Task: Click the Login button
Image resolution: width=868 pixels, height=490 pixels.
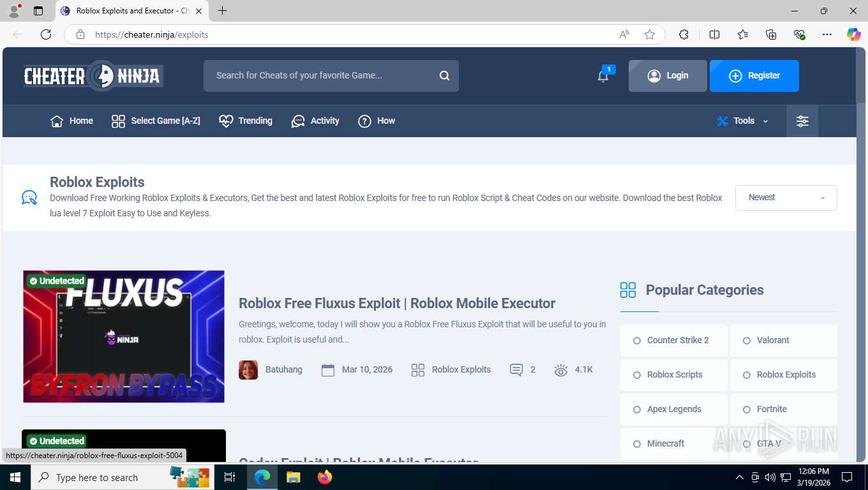Action: click(x=668, y=76)
